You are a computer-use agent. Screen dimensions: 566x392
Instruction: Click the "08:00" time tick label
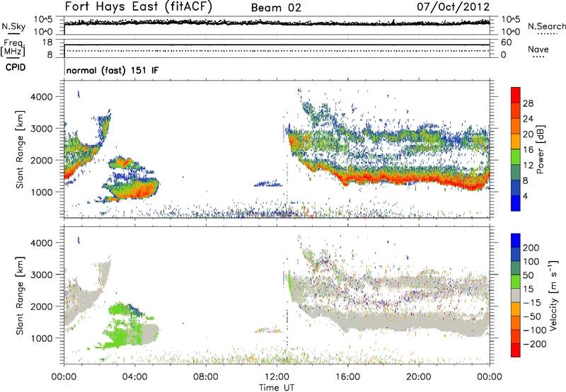pos(205,377)
